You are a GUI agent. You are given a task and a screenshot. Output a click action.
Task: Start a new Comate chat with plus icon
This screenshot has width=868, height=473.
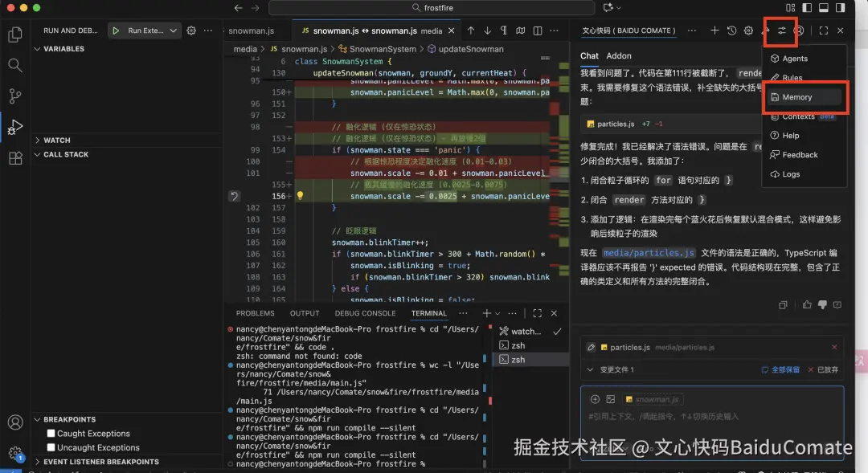click(714, 31)
